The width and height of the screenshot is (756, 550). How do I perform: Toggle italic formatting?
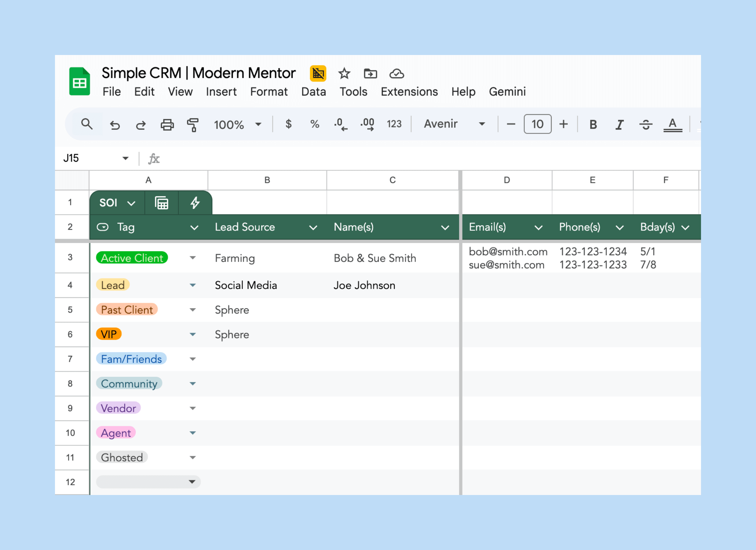point(619,124)
